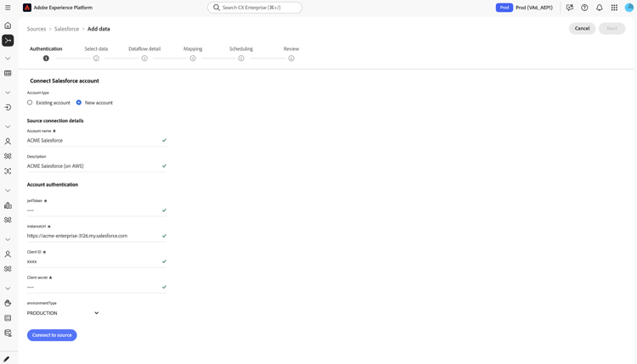This screenshot has height=364, width=637.
Task: Click Connect to source
Action: 52,335
